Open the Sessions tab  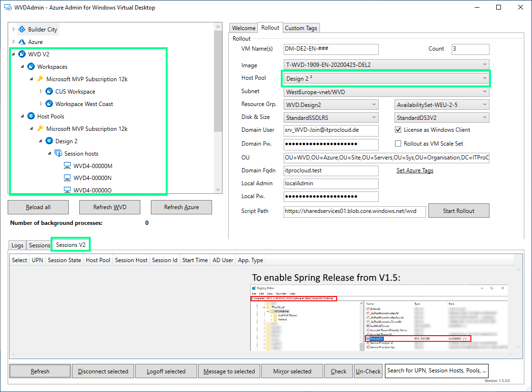point(39,245)
